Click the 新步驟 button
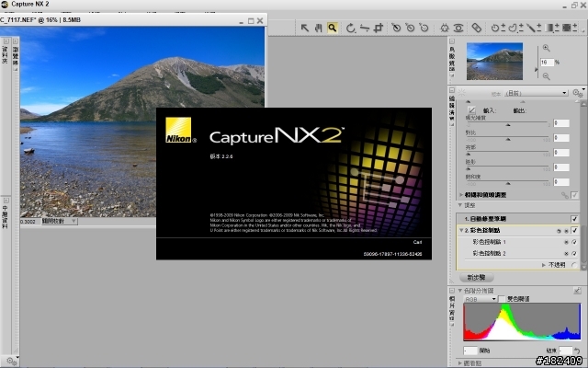This screenshot has width=588, height=368. 476,278
